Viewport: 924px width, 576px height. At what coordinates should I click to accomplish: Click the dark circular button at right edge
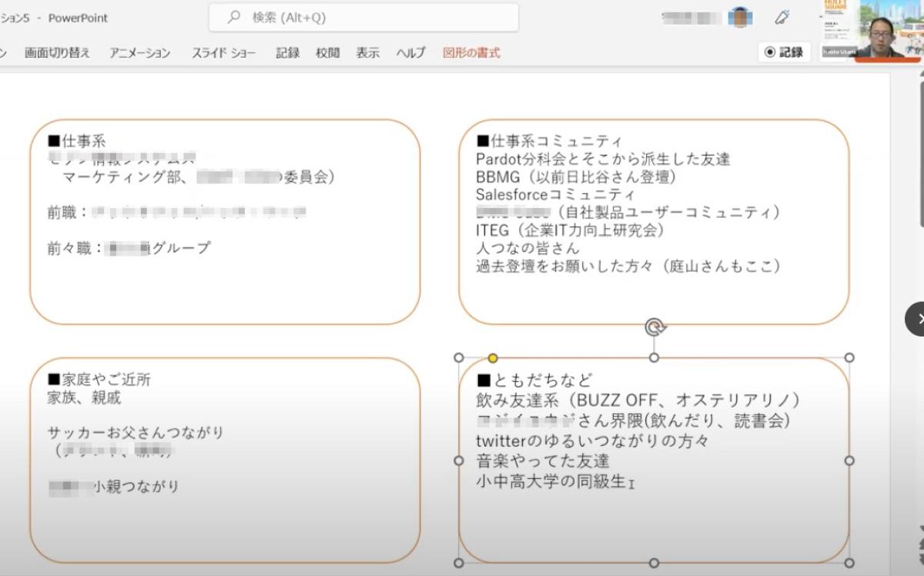tap(916, 319)
